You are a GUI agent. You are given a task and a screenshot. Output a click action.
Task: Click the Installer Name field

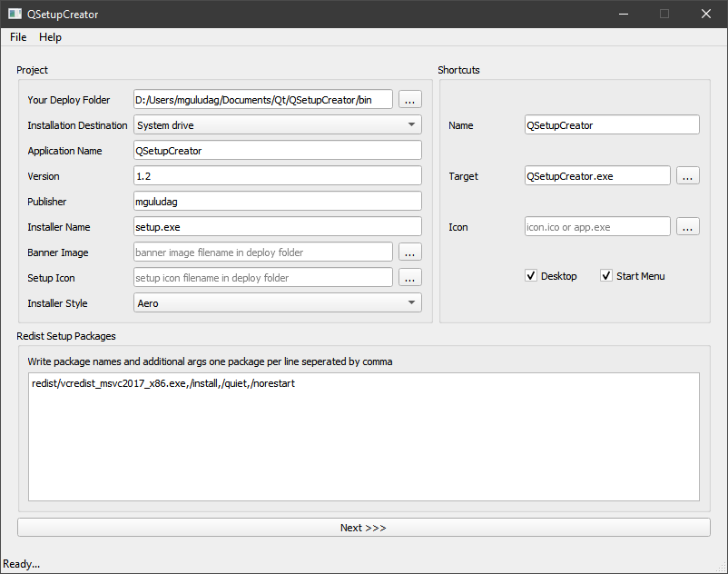pyautogui.click(x=278, y=227)
